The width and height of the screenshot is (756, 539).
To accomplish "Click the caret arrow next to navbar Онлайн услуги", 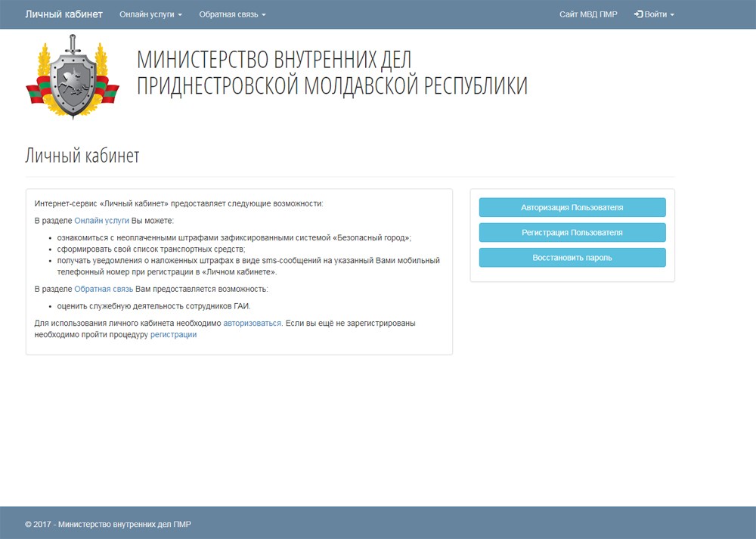I will 180,15.
